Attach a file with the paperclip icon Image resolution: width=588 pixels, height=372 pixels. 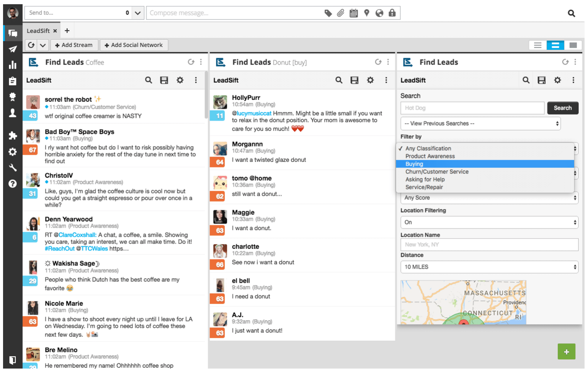341,13
